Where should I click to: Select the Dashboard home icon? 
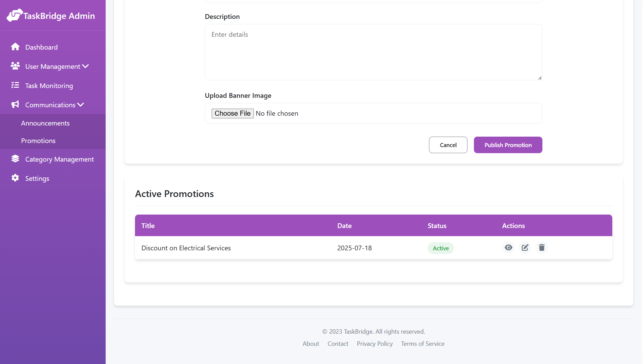click(x=15, y=47)
